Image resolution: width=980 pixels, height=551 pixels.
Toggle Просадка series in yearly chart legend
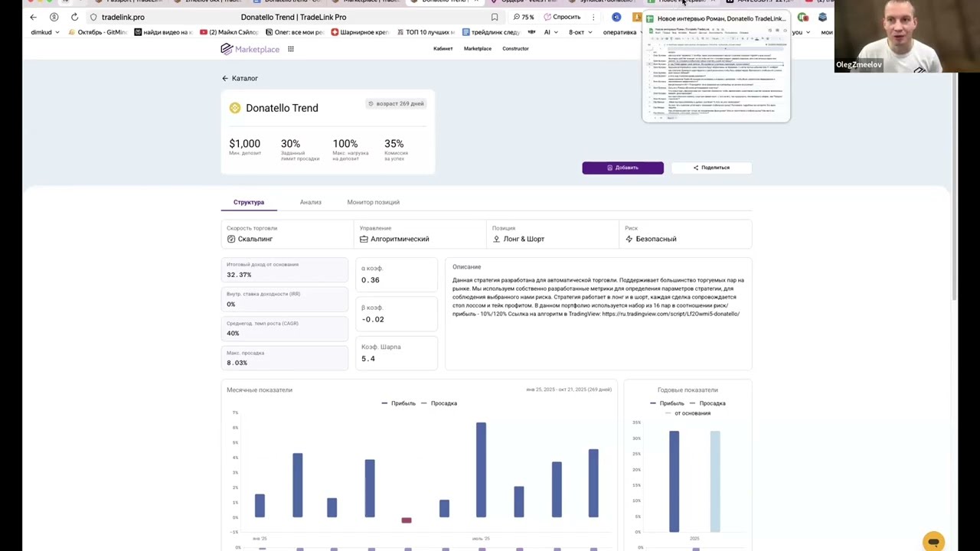coord(707,403)
